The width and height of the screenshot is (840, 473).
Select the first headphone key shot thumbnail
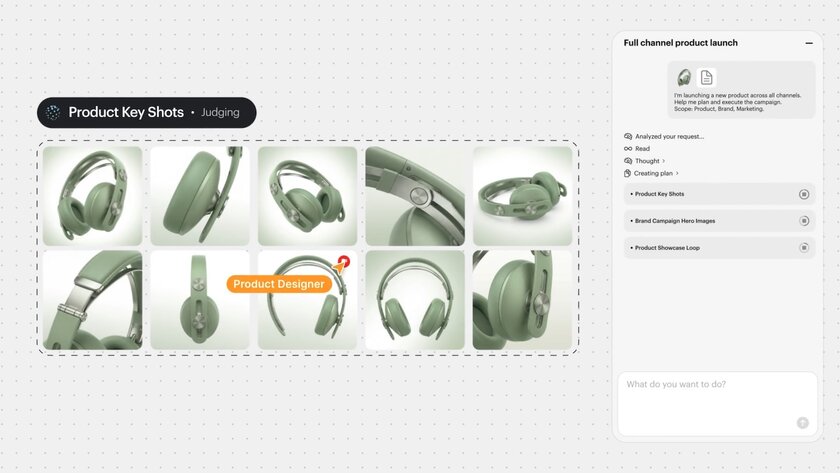(x=93, y=196)
